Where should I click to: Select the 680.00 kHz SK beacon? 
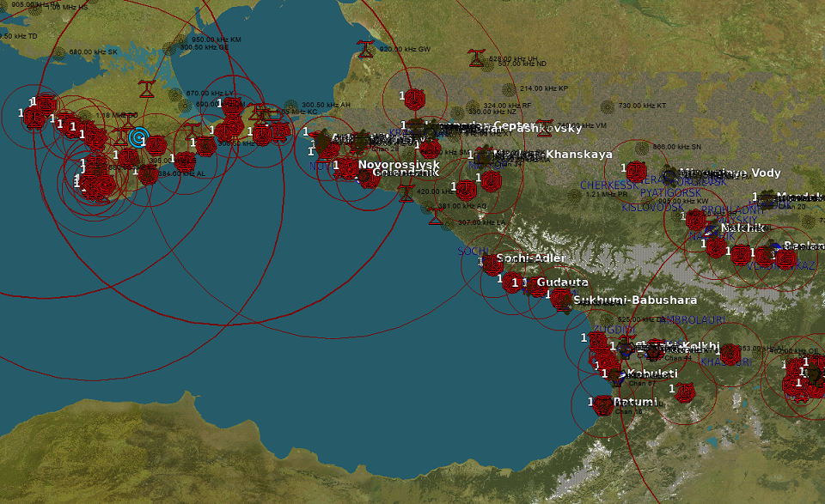pos(59,52)
